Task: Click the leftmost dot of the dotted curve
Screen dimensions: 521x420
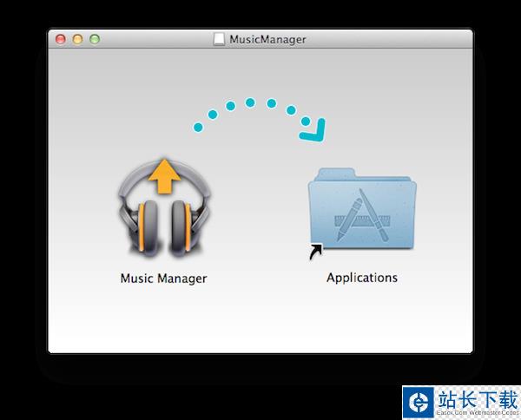Action: point(198,128)
